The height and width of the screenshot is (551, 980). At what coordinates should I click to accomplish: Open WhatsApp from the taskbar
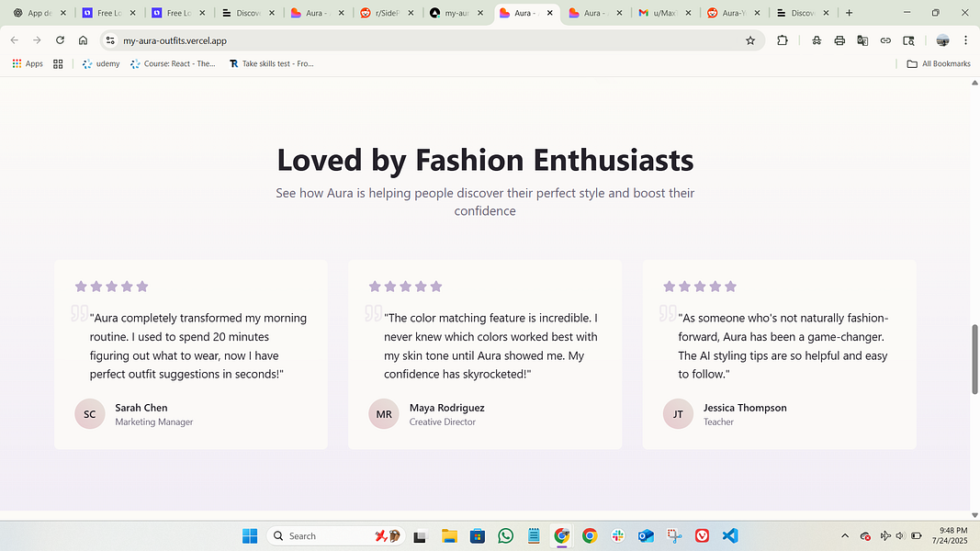pos(505,535)
